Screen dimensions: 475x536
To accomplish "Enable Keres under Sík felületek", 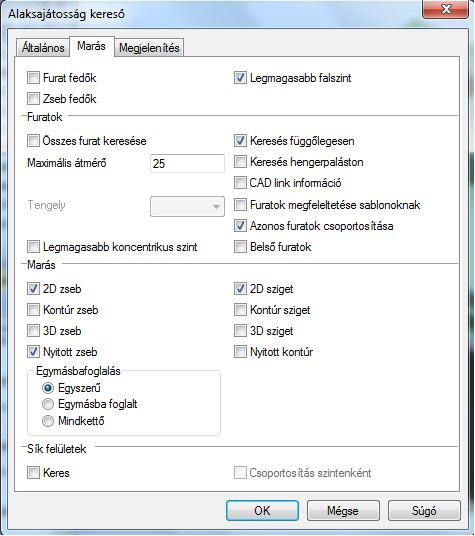I will coord(33,473).
